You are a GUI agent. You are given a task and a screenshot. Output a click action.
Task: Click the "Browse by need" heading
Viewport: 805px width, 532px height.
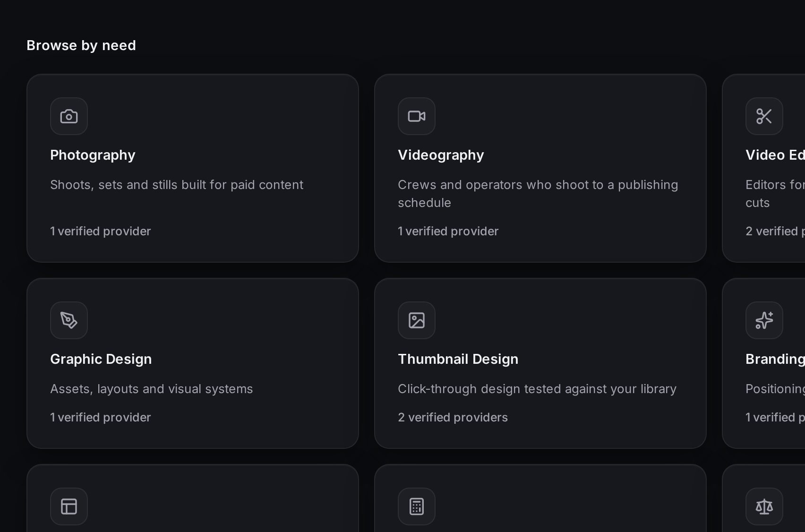pos(81,45)
